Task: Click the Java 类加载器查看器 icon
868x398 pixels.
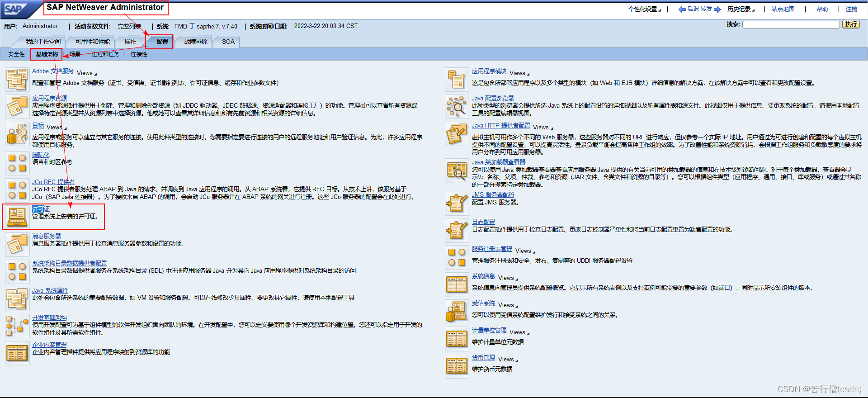Action: pos(457,171)
